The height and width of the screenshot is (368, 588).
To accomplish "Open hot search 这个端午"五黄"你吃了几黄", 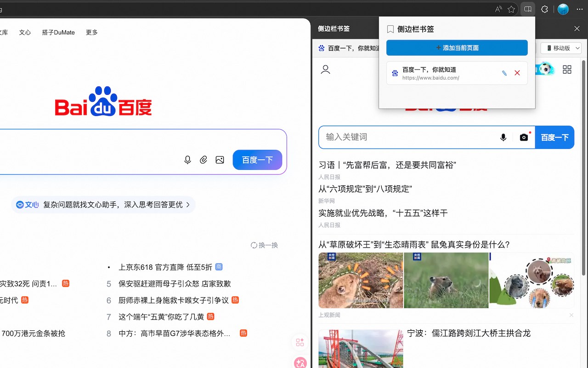I will (x=161, y=317).
